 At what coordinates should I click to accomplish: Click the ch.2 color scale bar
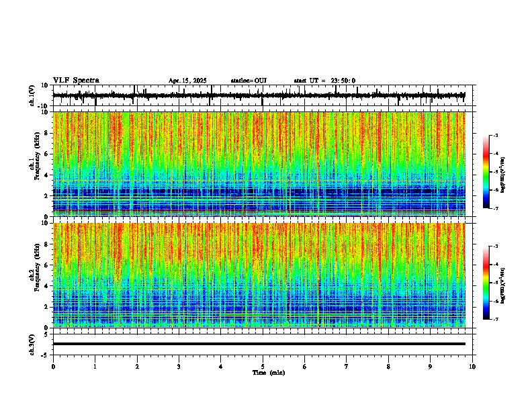(x=486, y=283)
